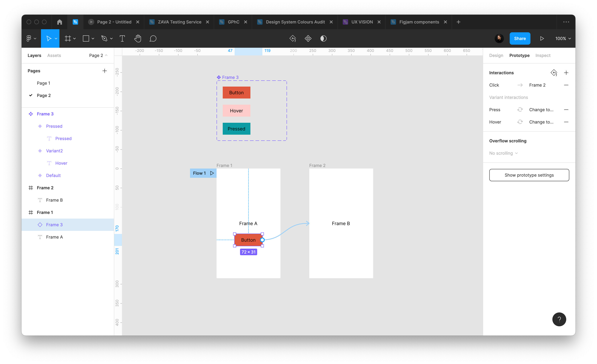This screenshot has width=597, height=364.
Task: Select the Comment tool
Action: pos(153,38)
